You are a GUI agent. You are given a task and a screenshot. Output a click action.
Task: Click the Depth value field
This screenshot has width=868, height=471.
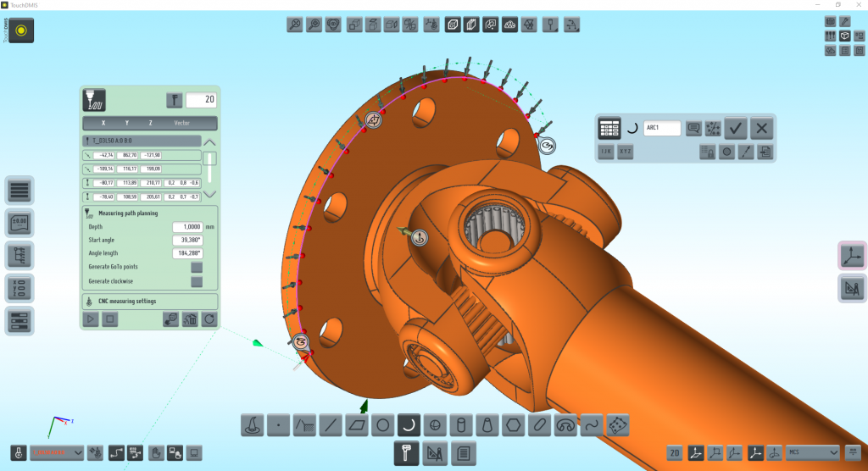click(187, 227)
